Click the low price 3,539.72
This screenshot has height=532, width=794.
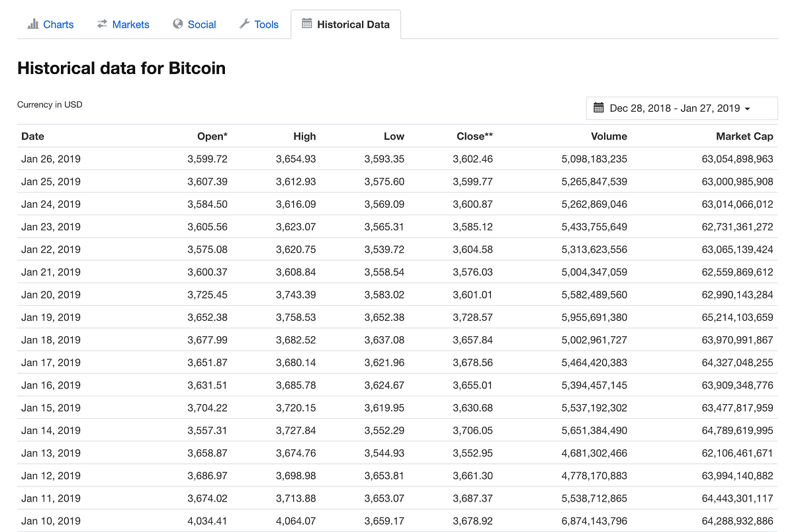coord(384,249)
